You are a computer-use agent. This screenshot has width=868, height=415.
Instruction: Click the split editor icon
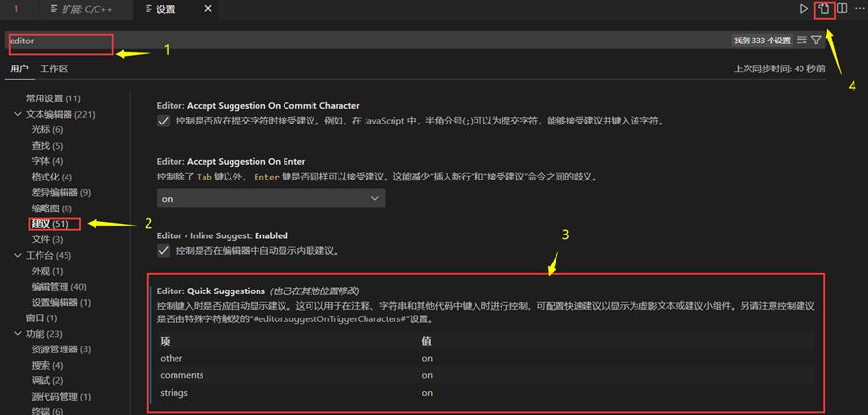point(842,9)
